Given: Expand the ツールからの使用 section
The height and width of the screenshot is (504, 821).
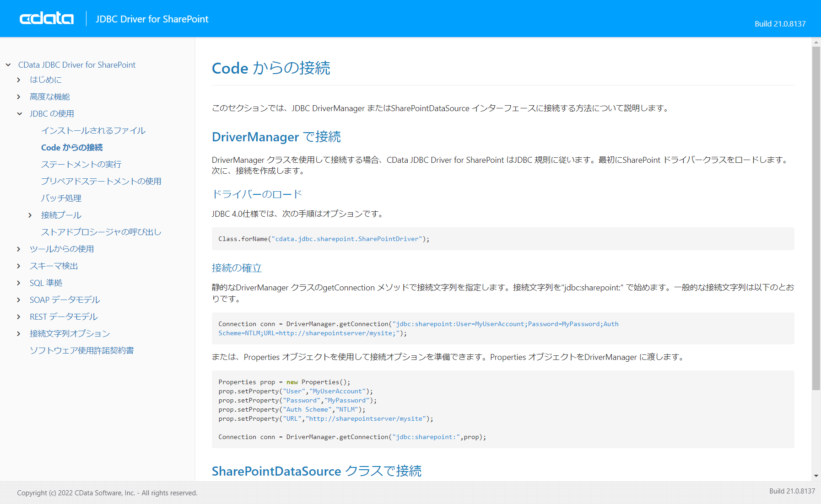Looking at the screenshot, I should (19, 249).
